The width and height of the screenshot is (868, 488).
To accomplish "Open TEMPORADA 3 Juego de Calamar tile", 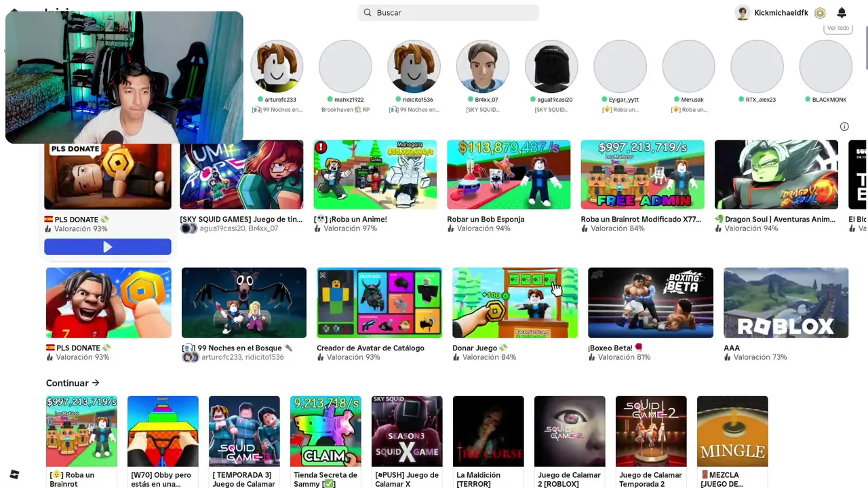I will 244,431.
